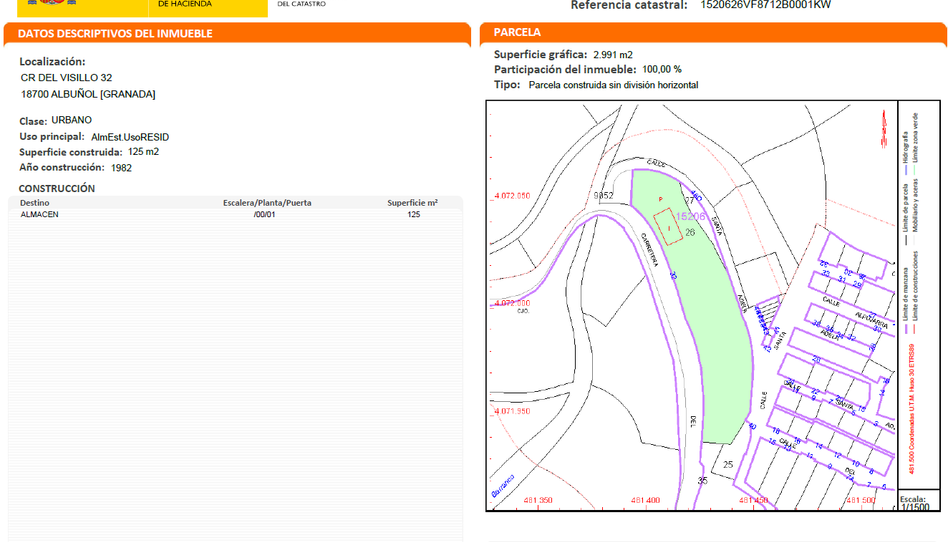The width and height of the screenshot is (948, 542).
Task: Click the blue Barranco label on map
Action: (502, 486)
